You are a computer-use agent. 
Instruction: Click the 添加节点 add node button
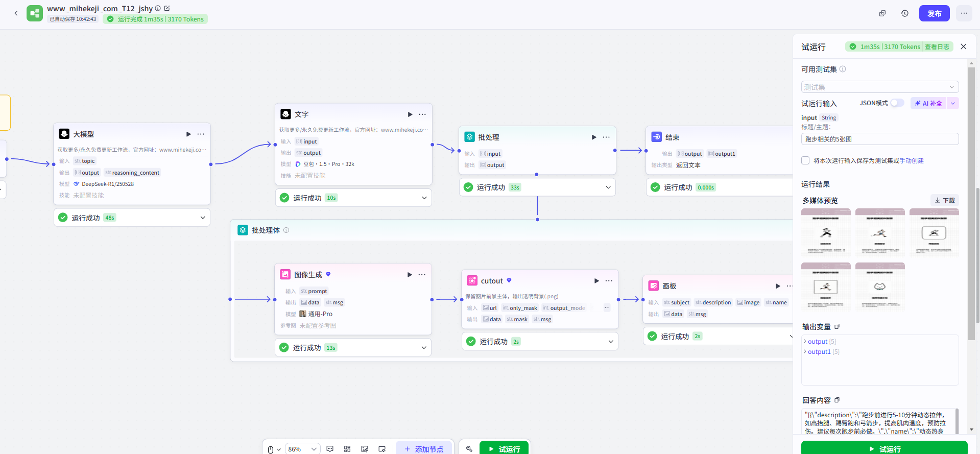pyautogui.click(x=424, y=449)
